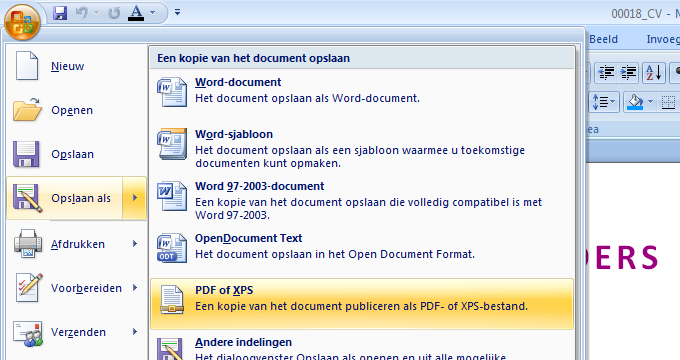Click the blank page icon next to Nieuw
Image resolution: width=680 pixels, height=360 pixels.
point(27,65)
